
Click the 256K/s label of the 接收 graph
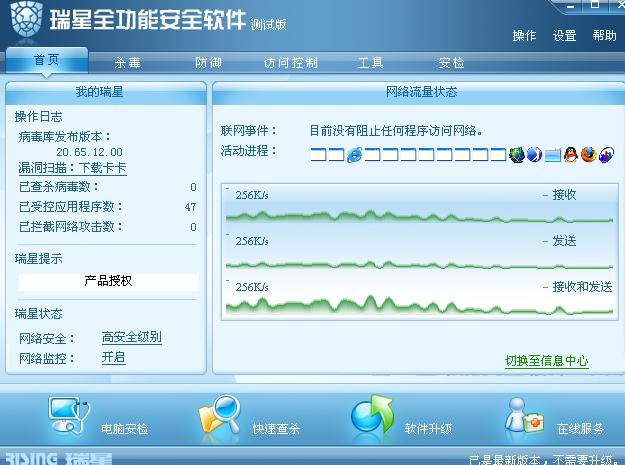pos(252,195)
